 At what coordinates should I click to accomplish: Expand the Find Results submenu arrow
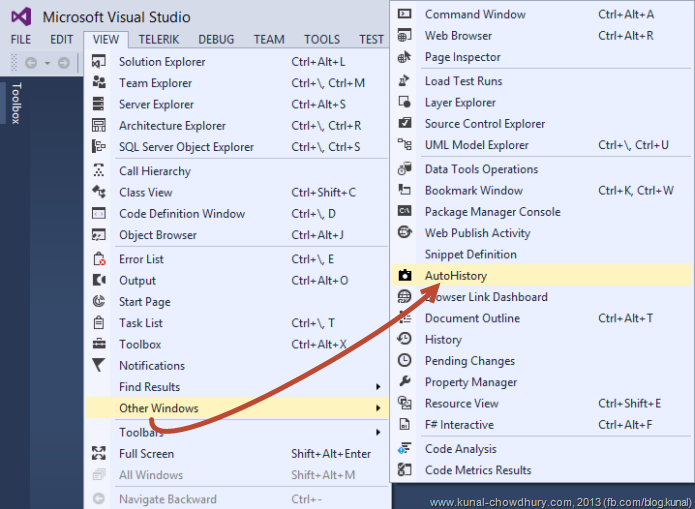coord(378,387)
